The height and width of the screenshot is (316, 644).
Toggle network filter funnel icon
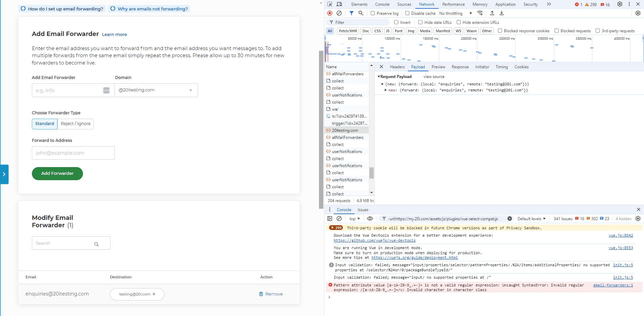point(351,13)
